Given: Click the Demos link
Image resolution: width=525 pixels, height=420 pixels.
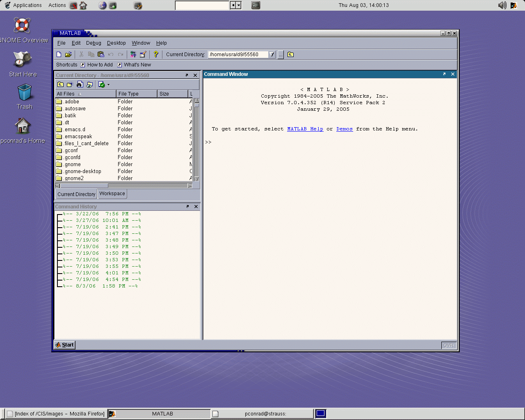Looking at the screenshot, I should pyautogui.click(x=345, y=129).
